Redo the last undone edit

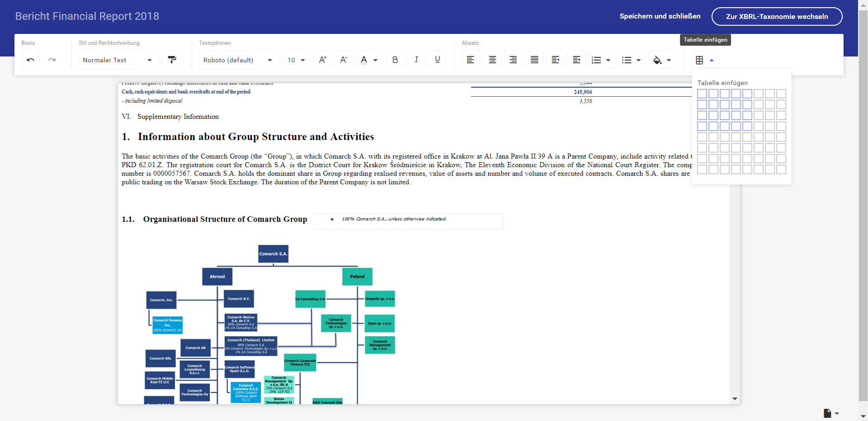[x=52, y=60]
